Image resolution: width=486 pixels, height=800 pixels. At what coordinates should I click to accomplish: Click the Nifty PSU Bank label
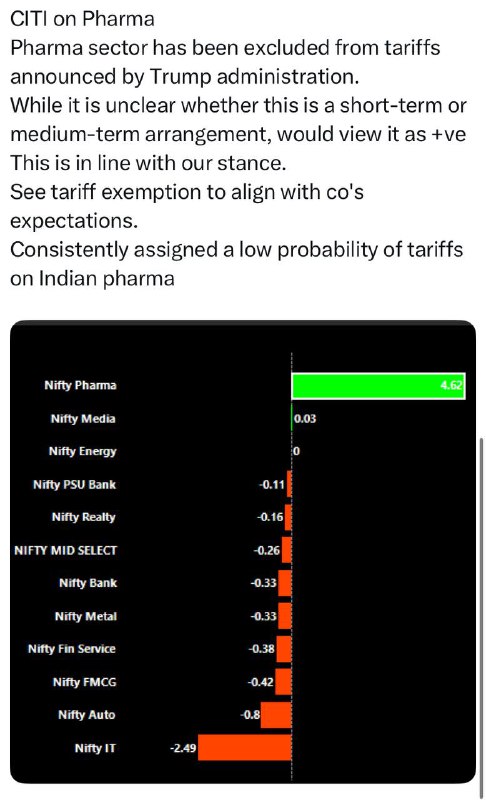74,484
